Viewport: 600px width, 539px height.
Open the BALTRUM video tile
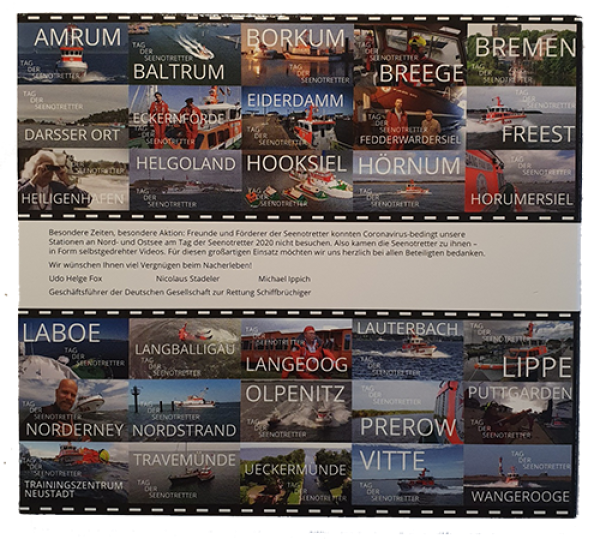184,54
